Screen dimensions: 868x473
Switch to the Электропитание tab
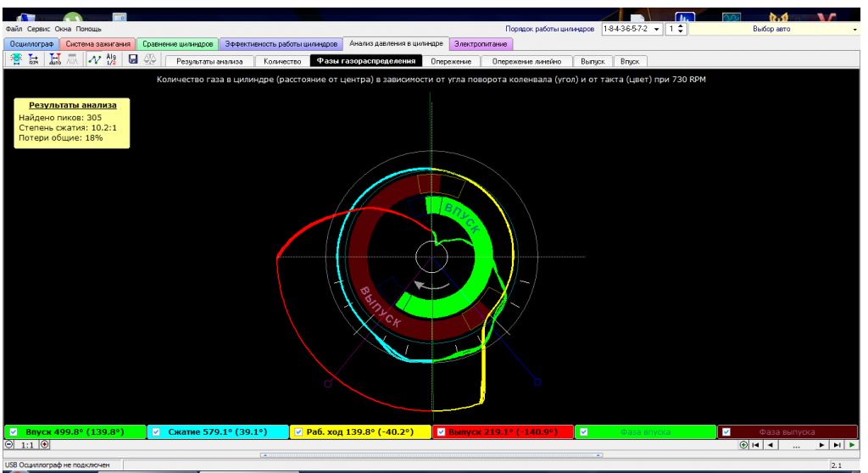(481, 44)
